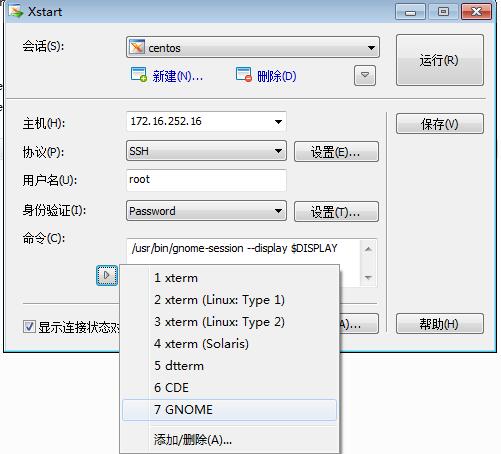Click the new session window icon
501x454 pixels.
pos(139,75)
